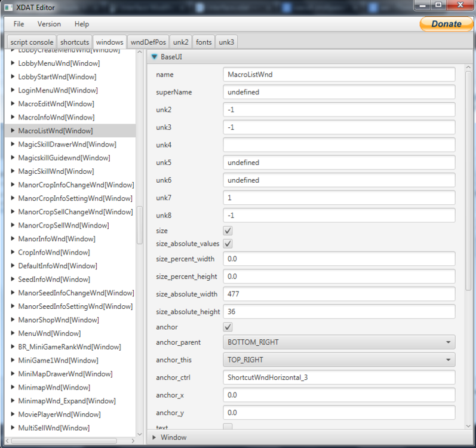This screenshot has height=448, width=476.
Task: Open the anchor_parent dropdown
Action: (x=339, y=342)
